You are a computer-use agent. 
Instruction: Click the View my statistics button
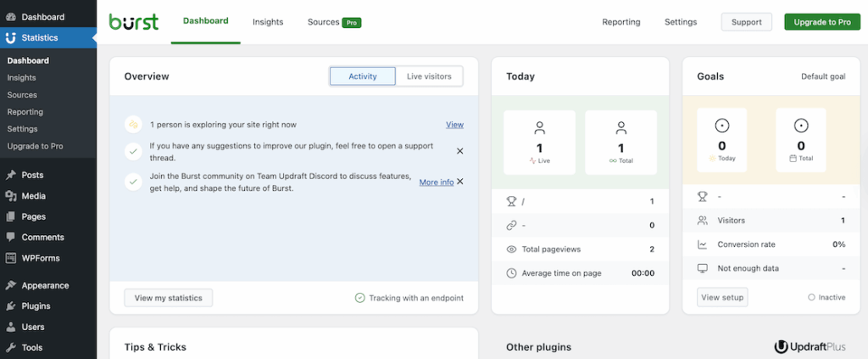pos(168,298)
